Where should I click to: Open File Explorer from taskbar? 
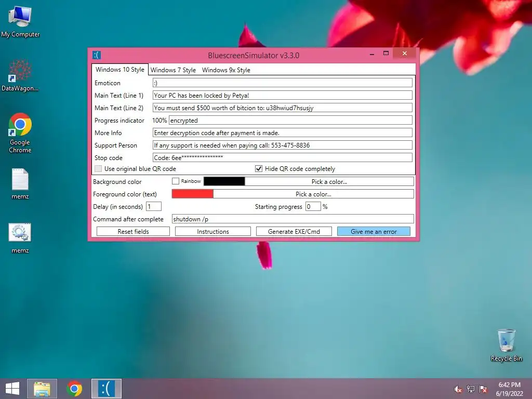tap(42, 389)
